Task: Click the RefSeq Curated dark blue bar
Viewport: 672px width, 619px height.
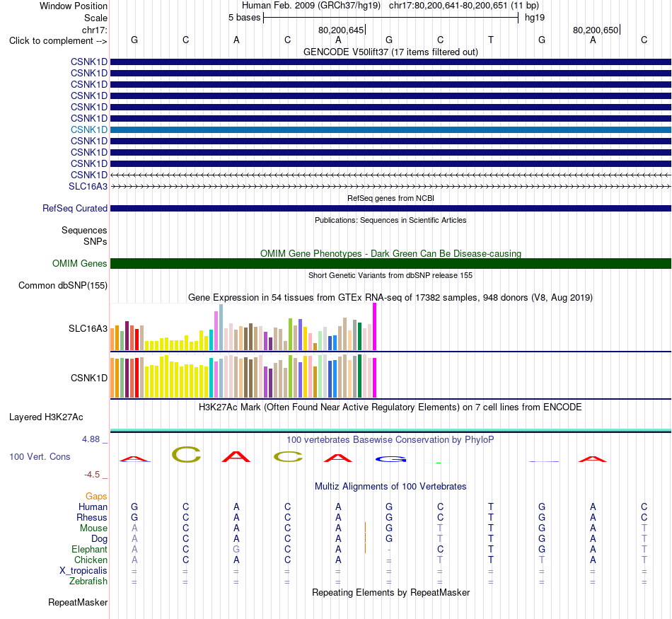Action: [x=390, y=208]
